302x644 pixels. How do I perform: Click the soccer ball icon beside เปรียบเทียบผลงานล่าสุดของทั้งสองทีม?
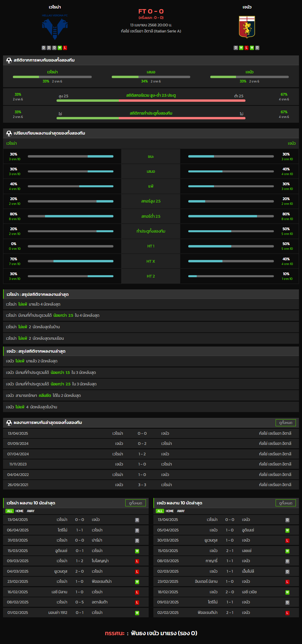tap(9, 133)
